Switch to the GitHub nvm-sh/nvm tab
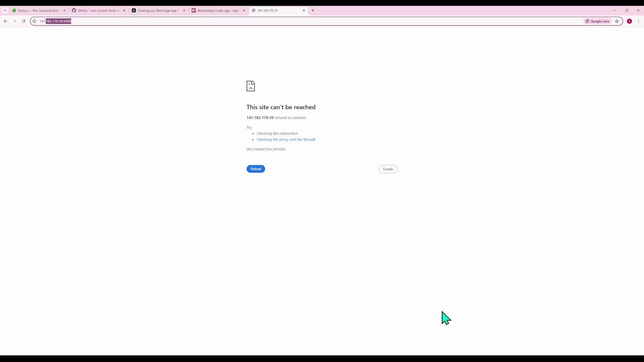 tap(99, 10)
